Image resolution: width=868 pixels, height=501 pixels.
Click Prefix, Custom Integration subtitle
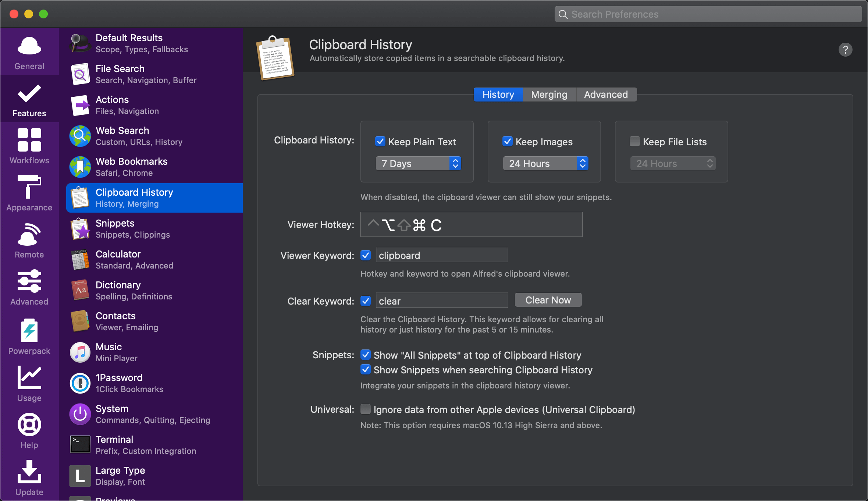coord(146,451)
